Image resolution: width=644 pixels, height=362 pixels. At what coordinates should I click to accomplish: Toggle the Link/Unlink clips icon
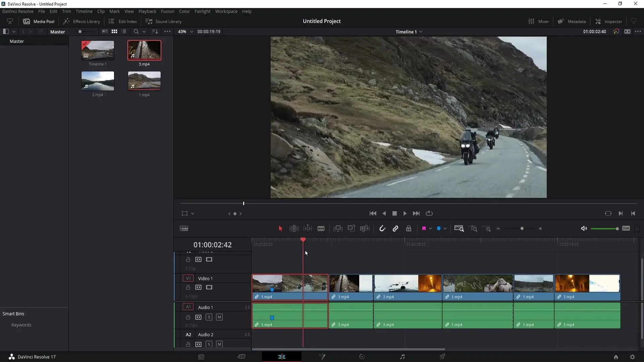(x=395, y=229)
